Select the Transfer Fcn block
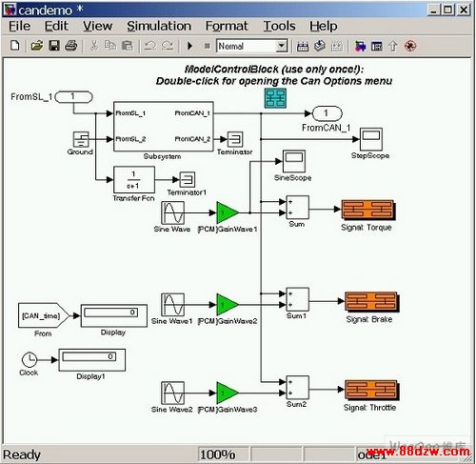The image size is (476, 464). (x=134, y=180)
